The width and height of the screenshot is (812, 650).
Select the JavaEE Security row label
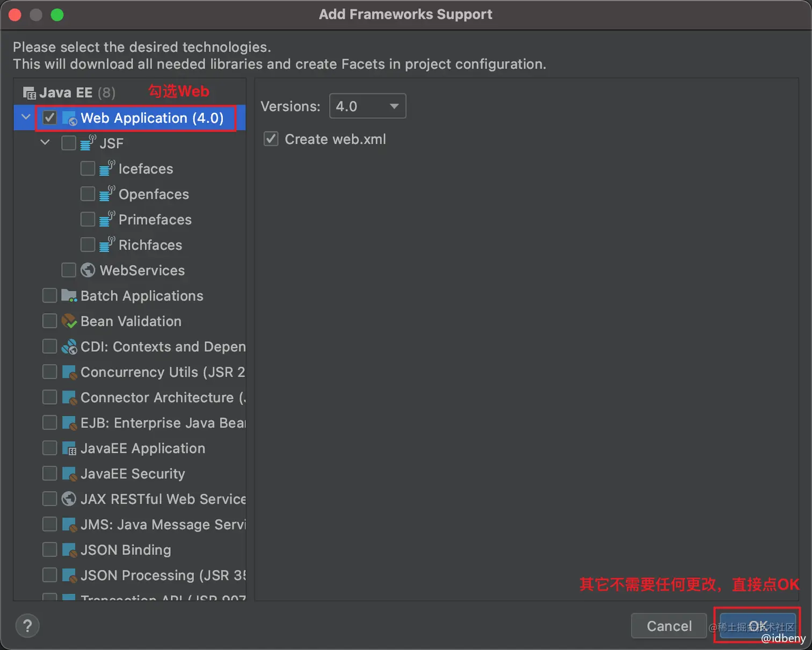pyautogui.click(x=133, y=474)
